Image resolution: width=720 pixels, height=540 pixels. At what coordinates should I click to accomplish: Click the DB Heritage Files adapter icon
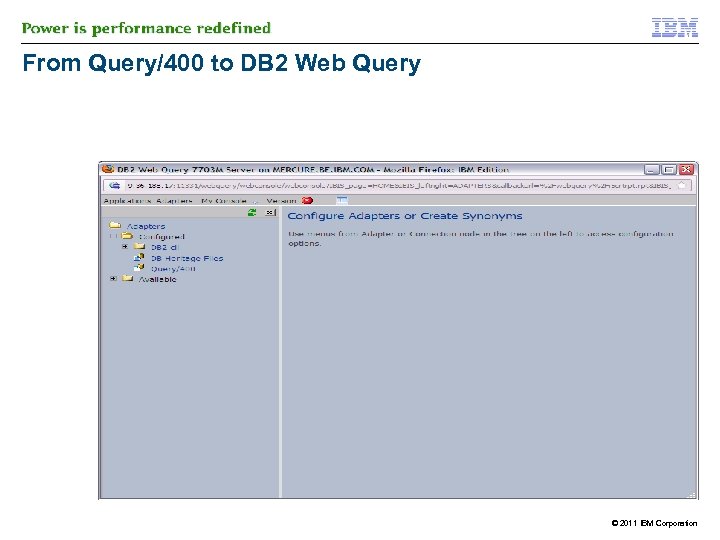pyautogui.click(x=139, y=258)
